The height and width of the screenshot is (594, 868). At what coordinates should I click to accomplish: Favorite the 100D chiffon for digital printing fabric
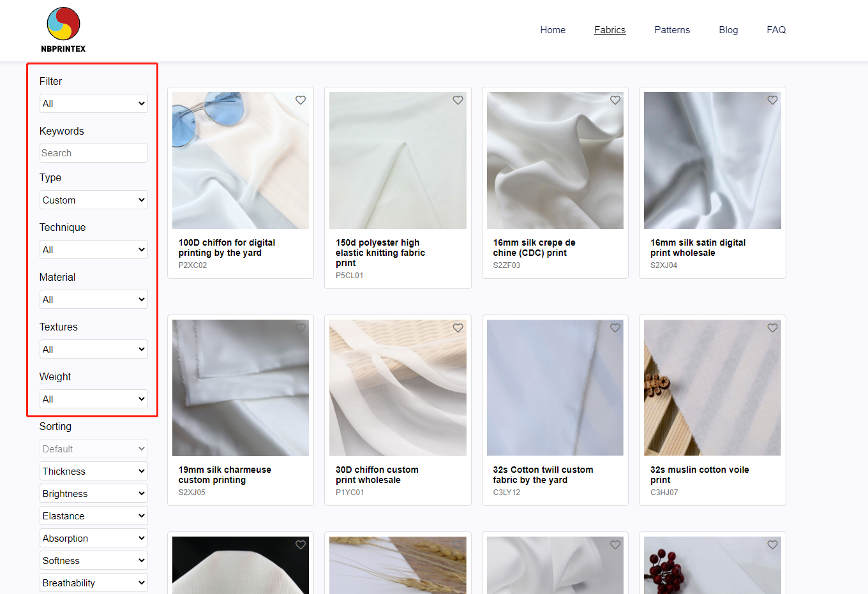[301, 100]
